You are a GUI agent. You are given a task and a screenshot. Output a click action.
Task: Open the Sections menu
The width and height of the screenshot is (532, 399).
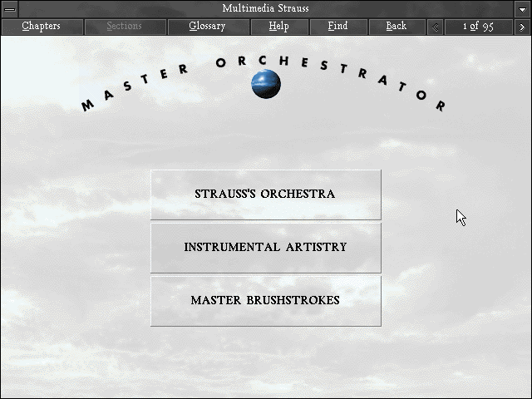(x=126, y=27)
